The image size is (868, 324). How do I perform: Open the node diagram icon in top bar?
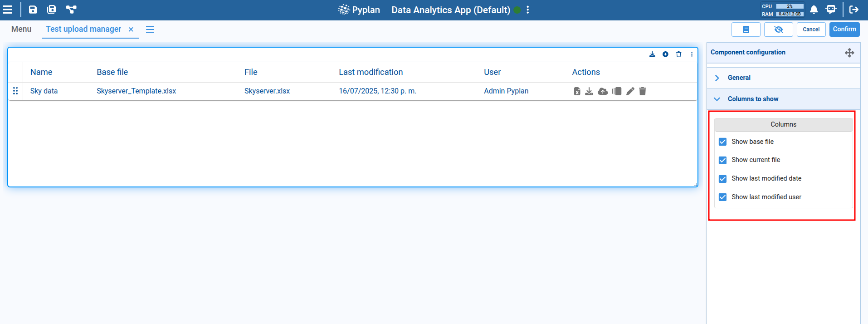(x=71, y=10)
